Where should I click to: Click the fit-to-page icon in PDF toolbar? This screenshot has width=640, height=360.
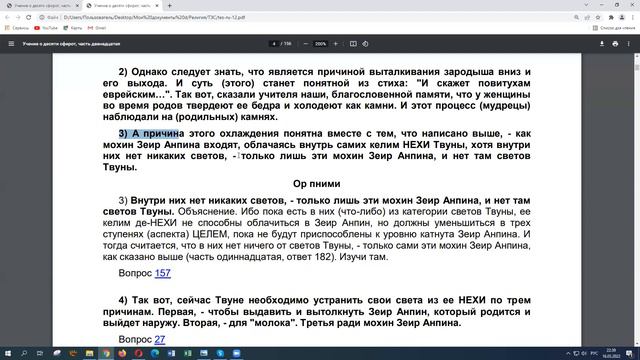(x=353, y=44)
